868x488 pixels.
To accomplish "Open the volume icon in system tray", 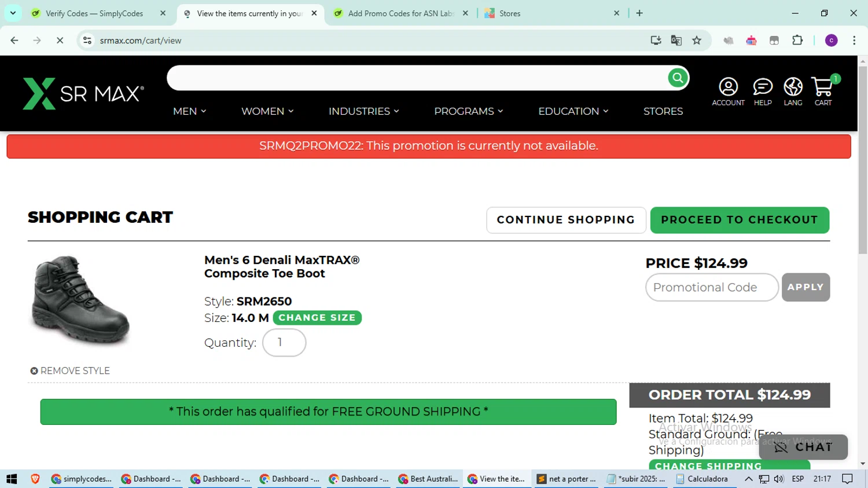I will tap(779, 479).
